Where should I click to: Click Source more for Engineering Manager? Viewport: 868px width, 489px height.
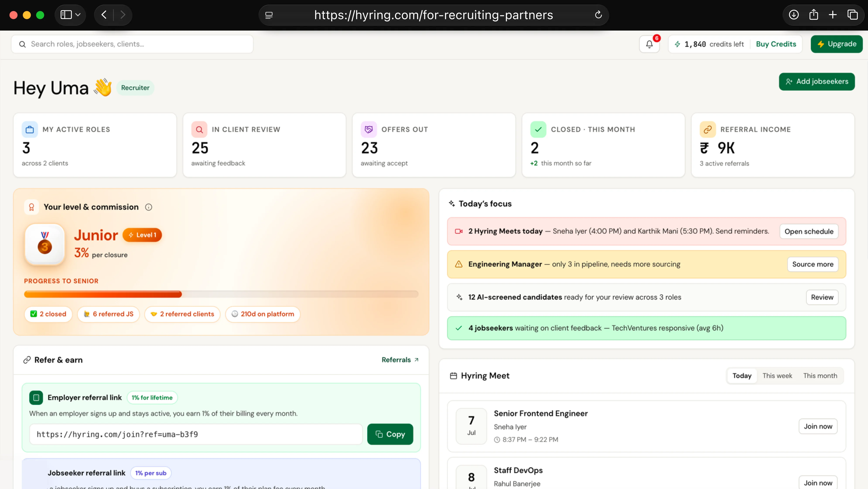(x=812, y=264)
